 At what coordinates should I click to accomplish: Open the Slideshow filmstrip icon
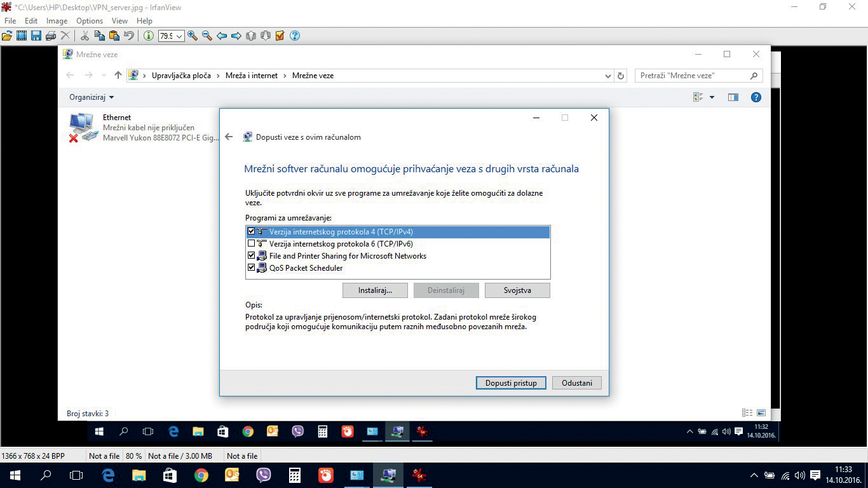click(x=22, y=36)
